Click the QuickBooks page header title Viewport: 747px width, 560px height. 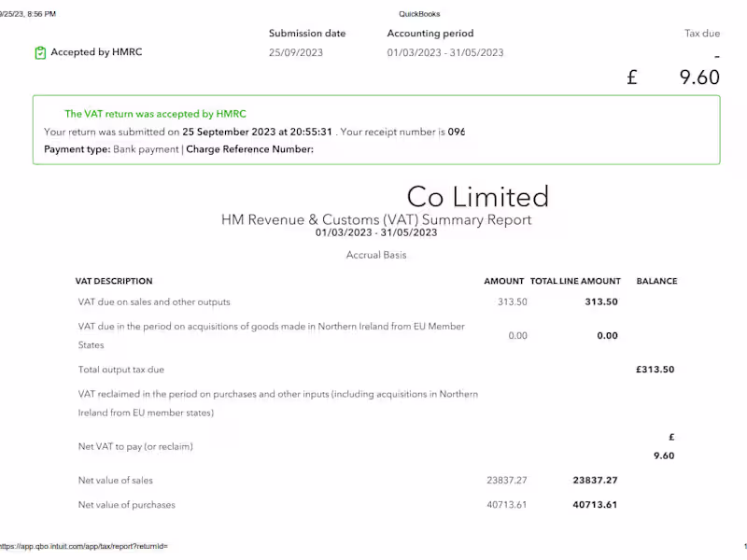419,14
